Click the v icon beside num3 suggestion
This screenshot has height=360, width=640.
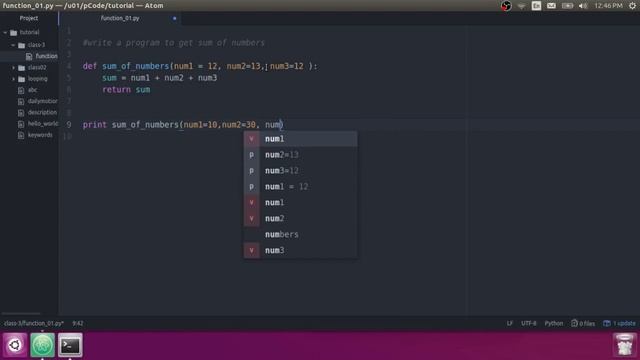tap(251, 250)
